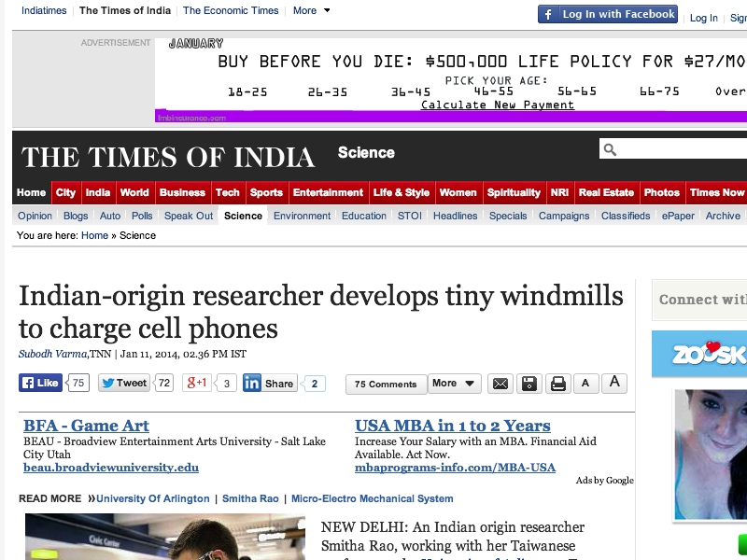Follow the Smitha Rao tag link
747x560 pixels.
(249, 498)
